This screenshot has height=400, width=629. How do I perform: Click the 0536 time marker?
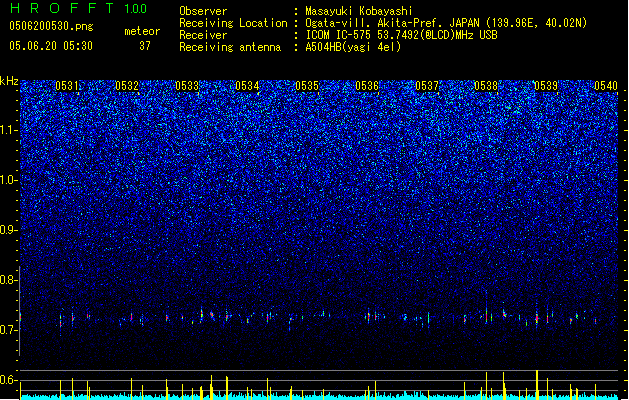pyautogui.click(x=367, y=86)
